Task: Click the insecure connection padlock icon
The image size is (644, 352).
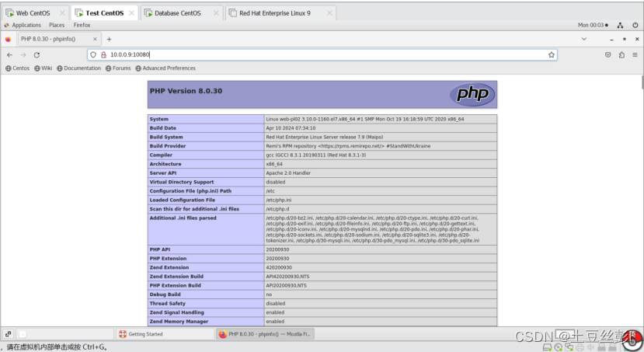Action: coord(103,54)
